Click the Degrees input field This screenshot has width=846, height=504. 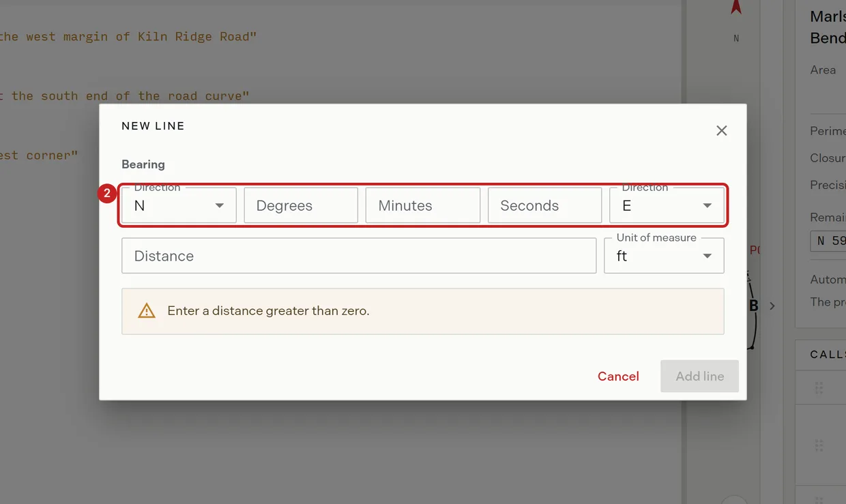coord(301,205)
